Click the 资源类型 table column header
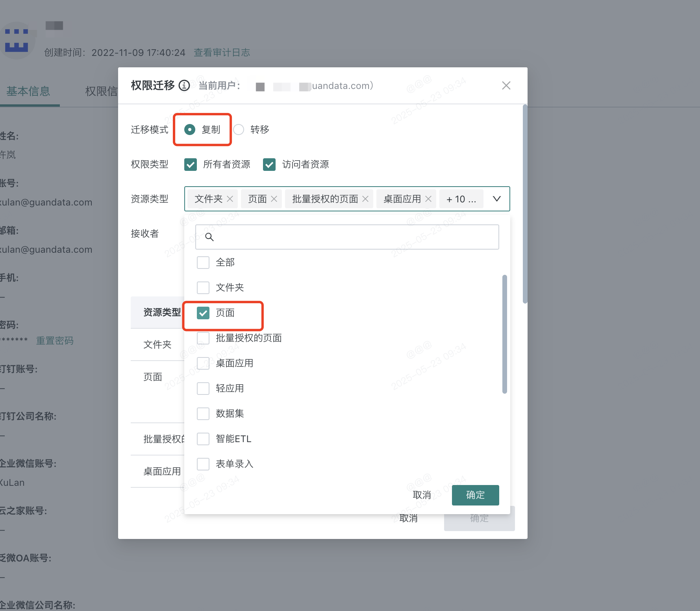Screen dimensions: 700x611 162,312
